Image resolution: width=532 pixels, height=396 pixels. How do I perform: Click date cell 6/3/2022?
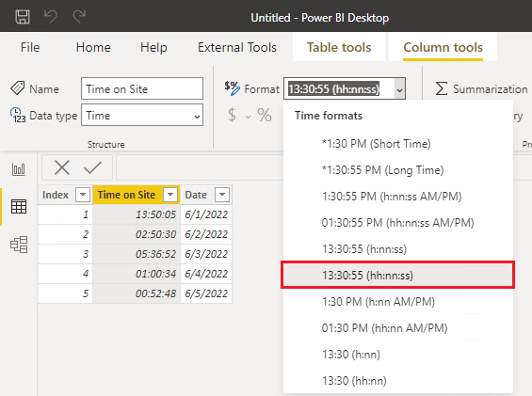click(x=206, y=254)
